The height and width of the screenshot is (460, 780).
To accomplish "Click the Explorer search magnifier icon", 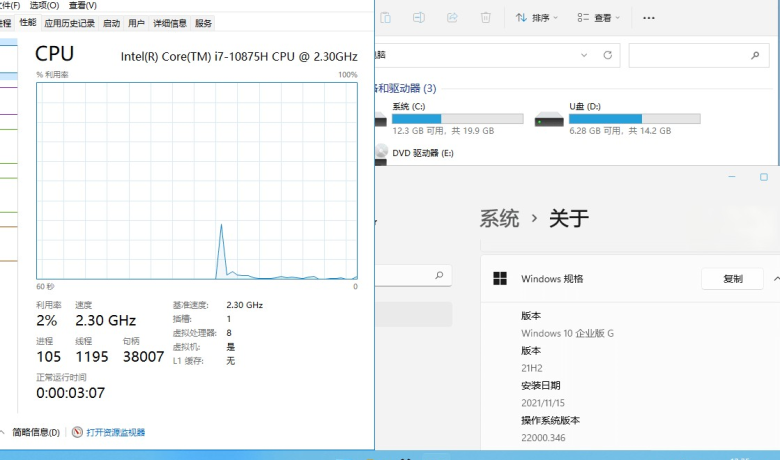I will (755, 55).
